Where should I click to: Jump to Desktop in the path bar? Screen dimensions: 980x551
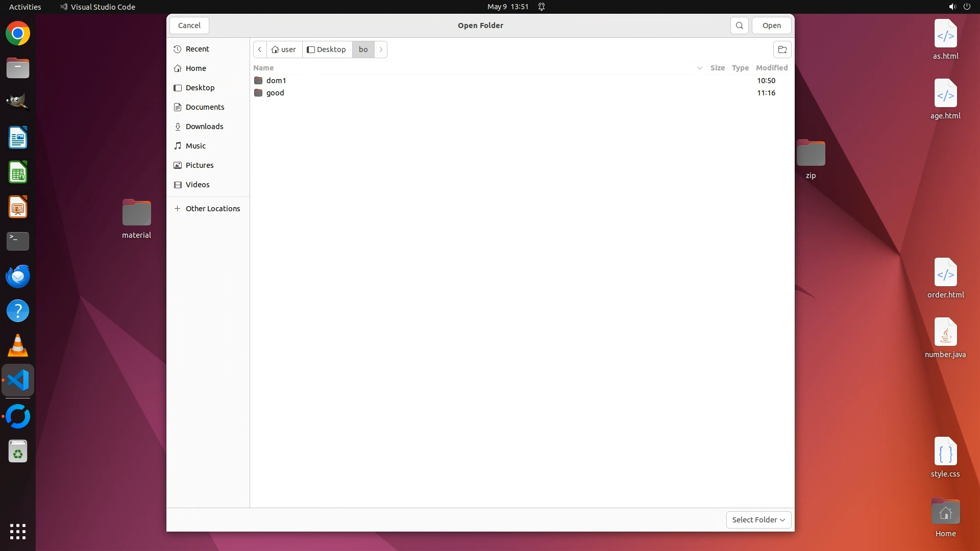[327, 49]
